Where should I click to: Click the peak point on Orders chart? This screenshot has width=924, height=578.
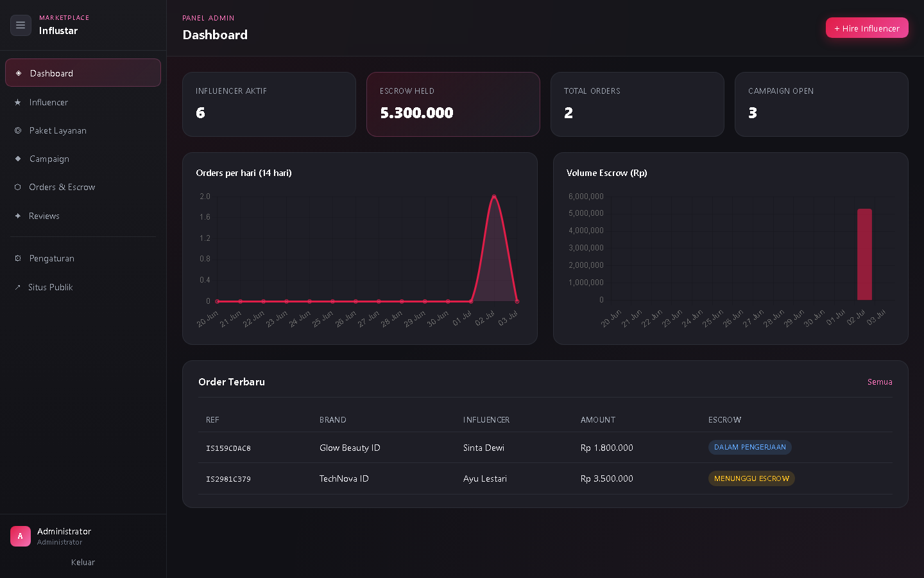tap(494, 196)
